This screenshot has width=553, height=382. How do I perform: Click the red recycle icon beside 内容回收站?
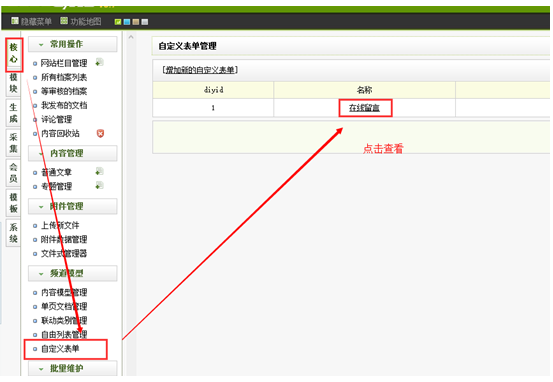pyautogui.click(x=100, y=133)
